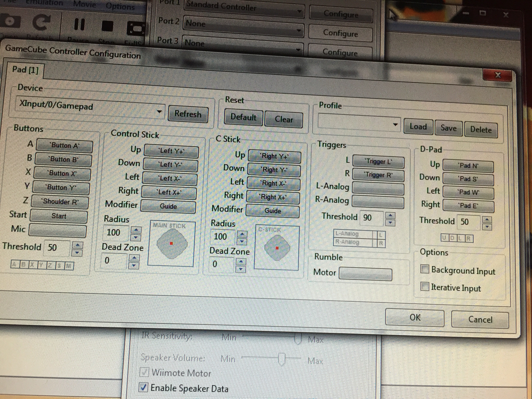Remap the R trigger 'Trigger R'
Screen dimensions: 532x399
coord(378,175)
